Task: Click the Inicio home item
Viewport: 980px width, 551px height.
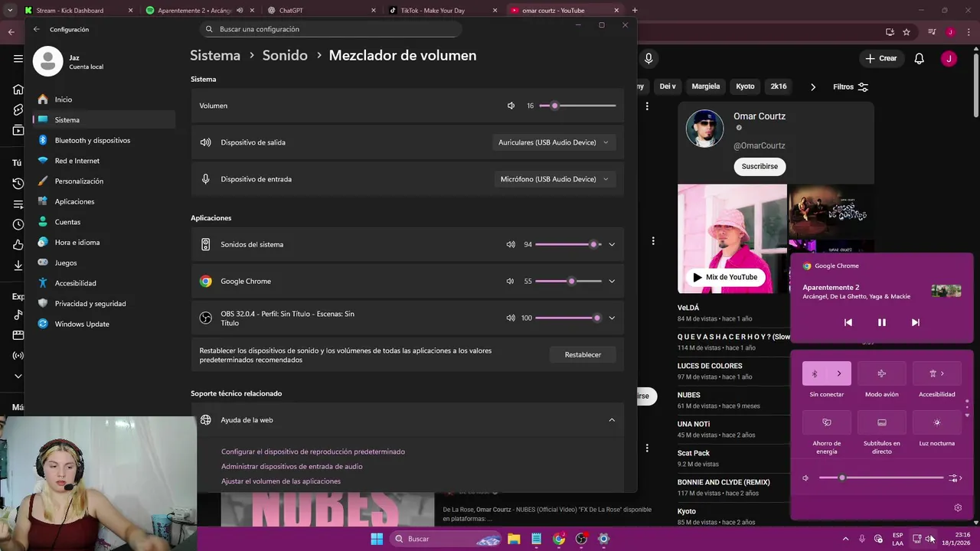Action: point(104,99)
